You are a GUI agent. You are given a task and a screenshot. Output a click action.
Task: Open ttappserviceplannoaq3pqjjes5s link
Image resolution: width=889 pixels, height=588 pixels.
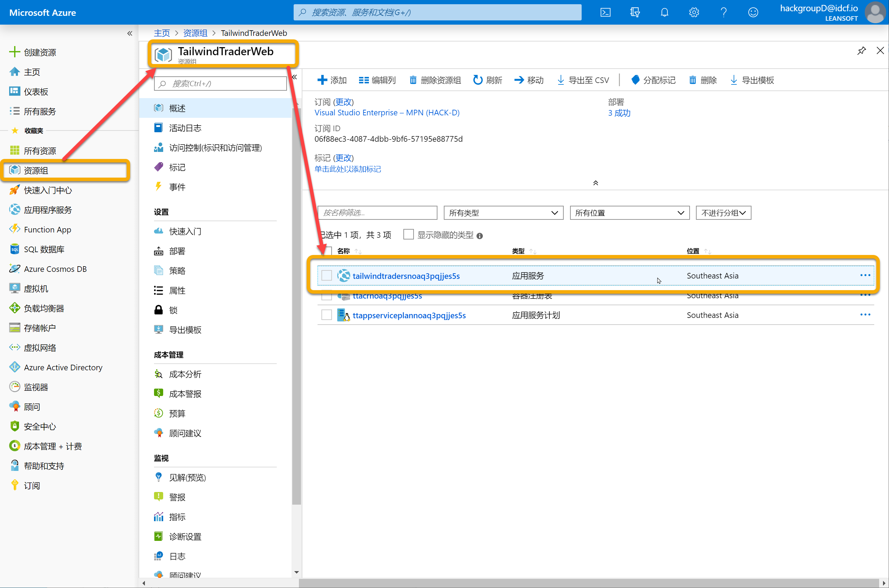409,315
